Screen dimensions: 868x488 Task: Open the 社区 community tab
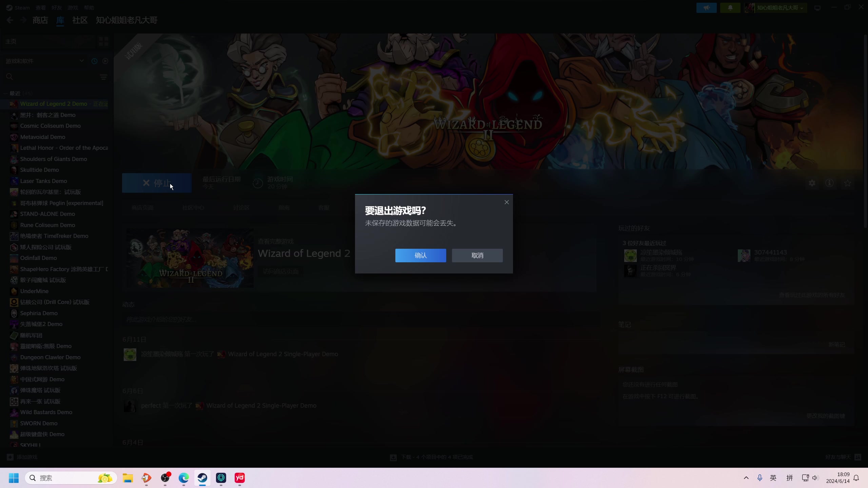tap(80, 20)
